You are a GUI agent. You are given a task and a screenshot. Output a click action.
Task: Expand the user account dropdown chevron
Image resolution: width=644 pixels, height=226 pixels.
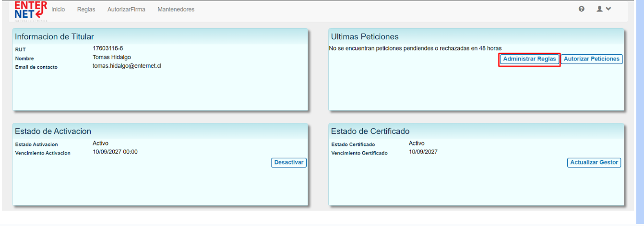pyautogui.click(x=608, y=9)
